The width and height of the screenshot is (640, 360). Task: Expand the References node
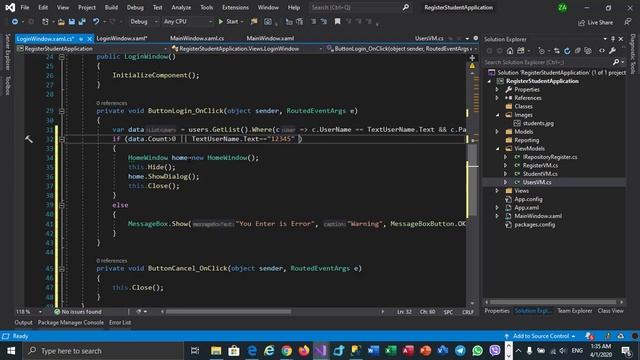point(497,98)
